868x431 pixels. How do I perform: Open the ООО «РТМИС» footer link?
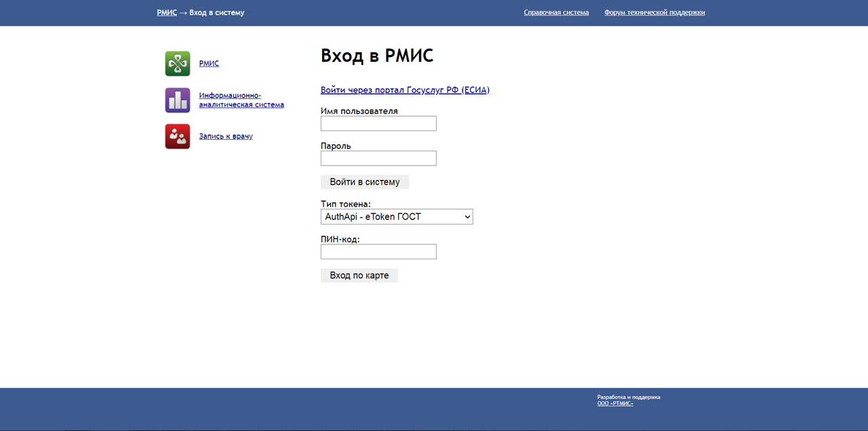[x=615, y=404]
